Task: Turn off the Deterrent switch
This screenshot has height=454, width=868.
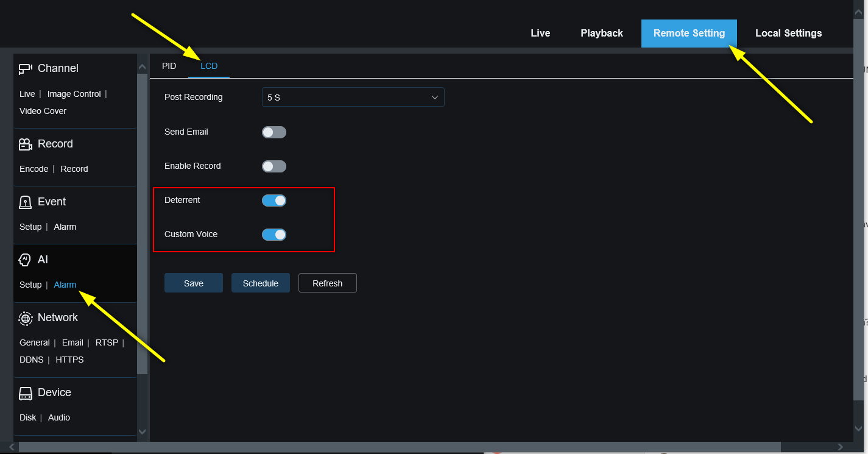Action: point(274,200)
